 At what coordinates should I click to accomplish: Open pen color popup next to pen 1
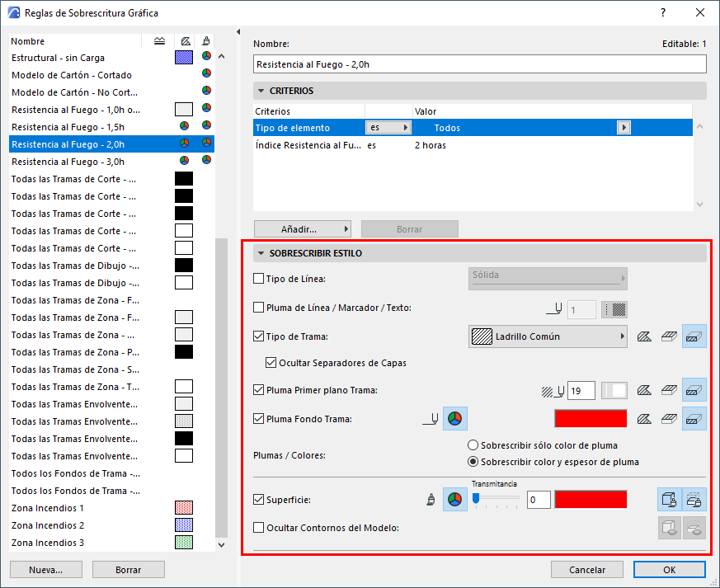[x=614, y=310]
